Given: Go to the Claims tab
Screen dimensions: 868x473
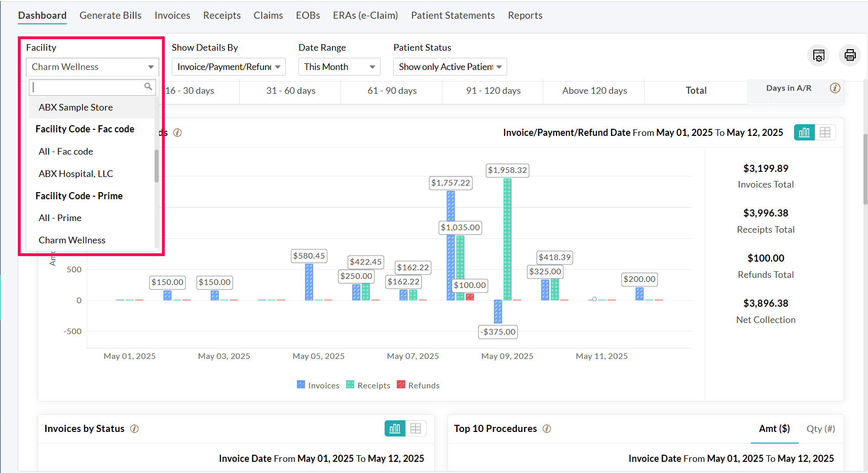Looking at the screenshot, I should (268, 16).
